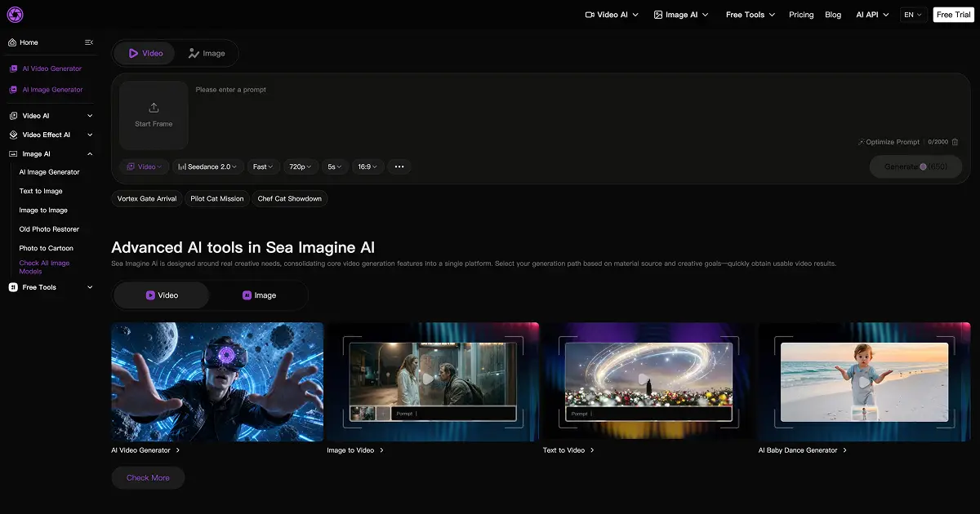
Task: Click the Sea Imagine AI logo icon
Action: pos(15,15)
